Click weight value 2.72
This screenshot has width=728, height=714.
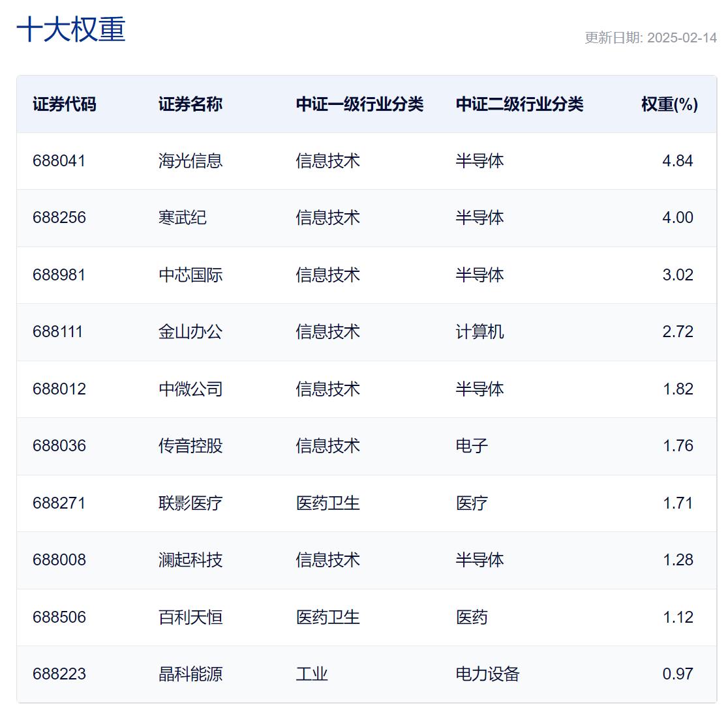click(x=678, y=331)
